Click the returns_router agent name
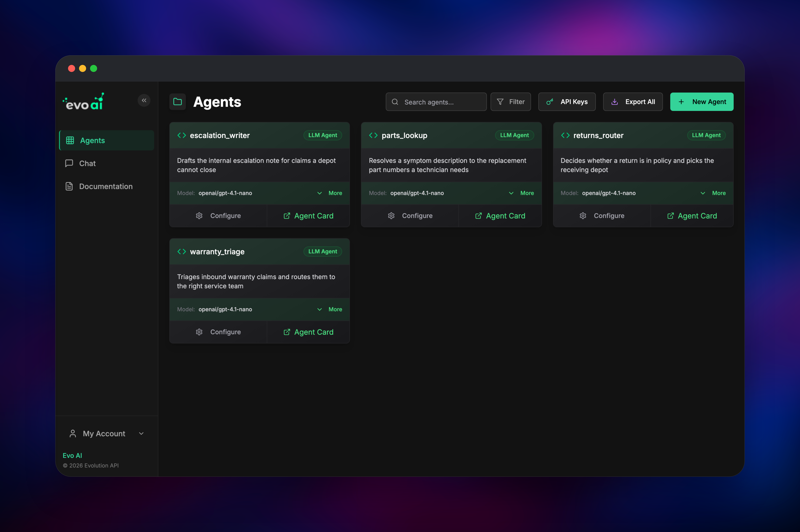The height and width of the screenshot is (532, 800). pos(598,135)
